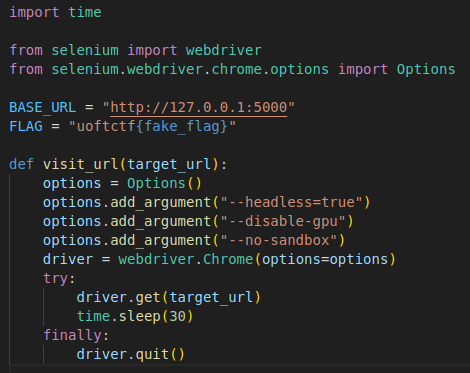
Task: Click the 'import time' line
Action: click(x=55, y=13)
